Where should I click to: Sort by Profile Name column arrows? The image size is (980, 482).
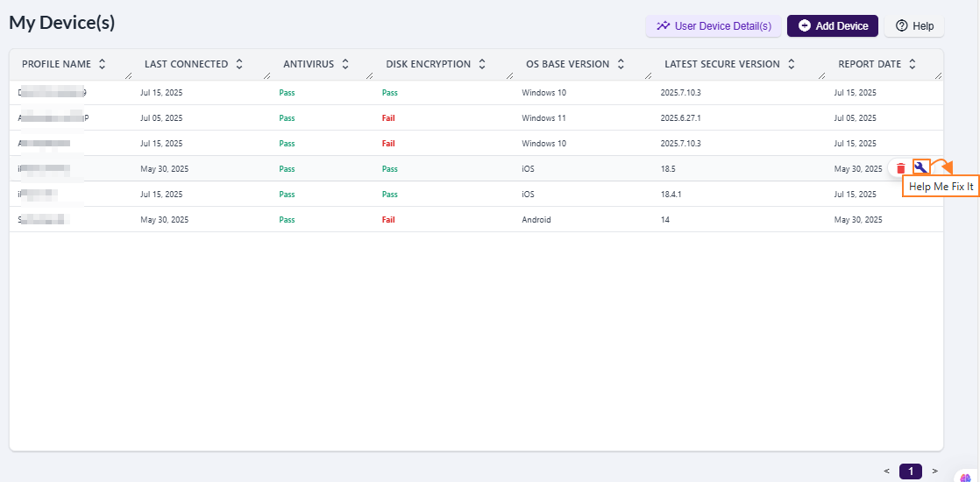(x=103, y=64)
